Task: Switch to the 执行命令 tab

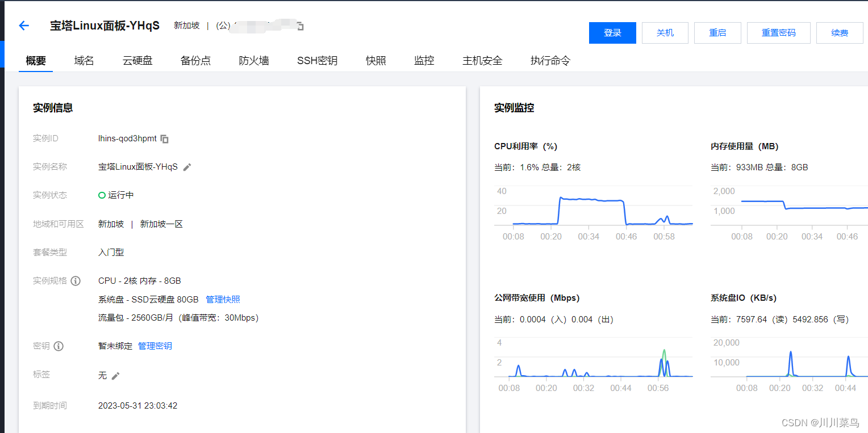Action: point(550,61)
